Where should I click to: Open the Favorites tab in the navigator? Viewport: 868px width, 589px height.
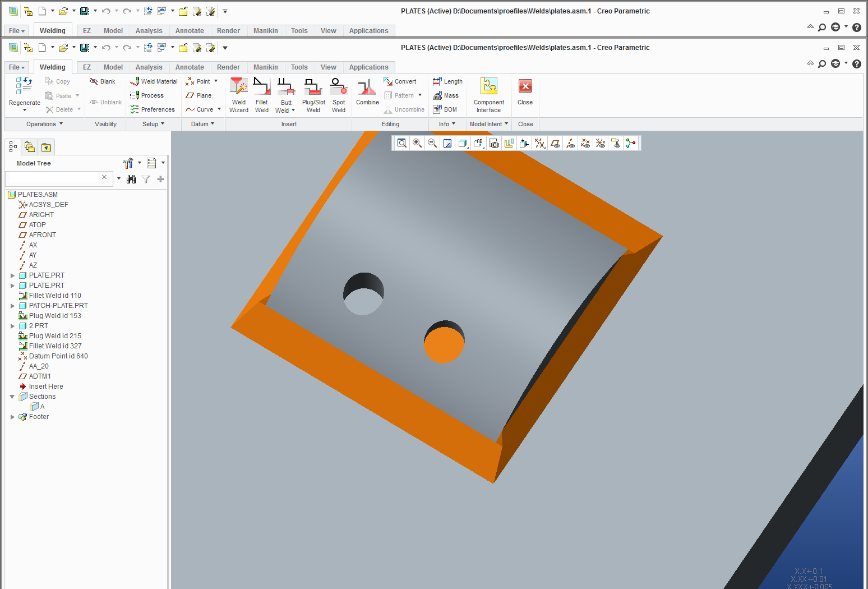pos(47,147)
